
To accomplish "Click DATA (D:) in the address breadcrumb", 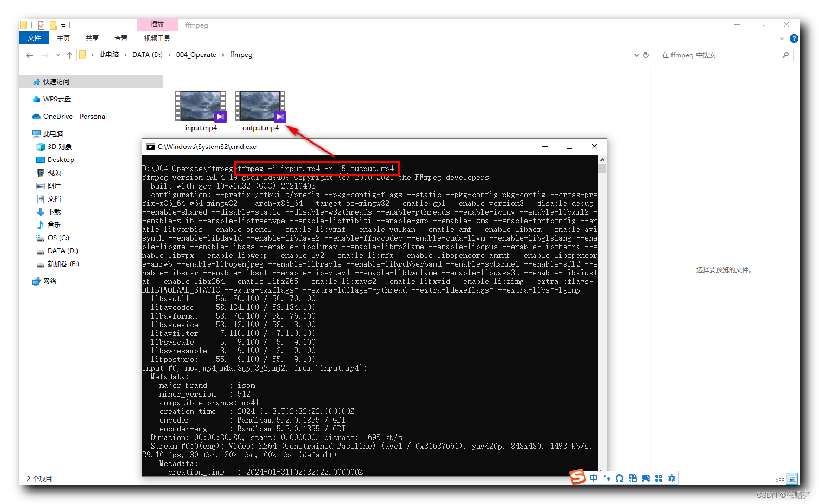I will 148,55.
